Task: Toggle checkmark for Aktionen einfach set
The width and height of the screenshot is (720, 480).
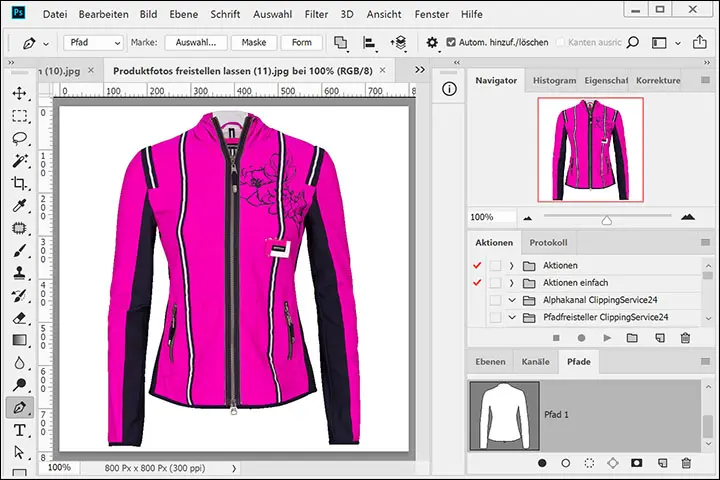Action: coord(475,283)
